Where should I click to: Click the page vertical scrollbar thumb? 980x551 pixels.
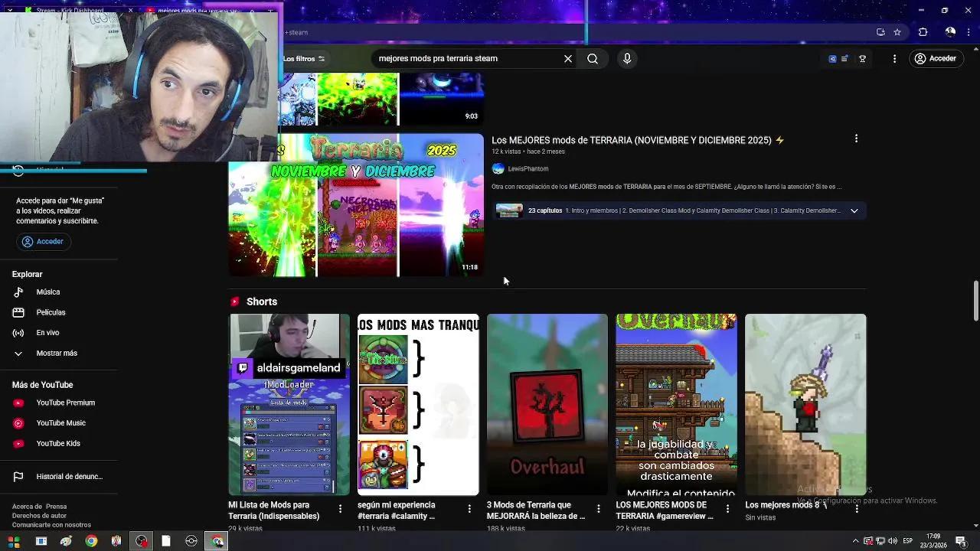(x=975, y=301)
